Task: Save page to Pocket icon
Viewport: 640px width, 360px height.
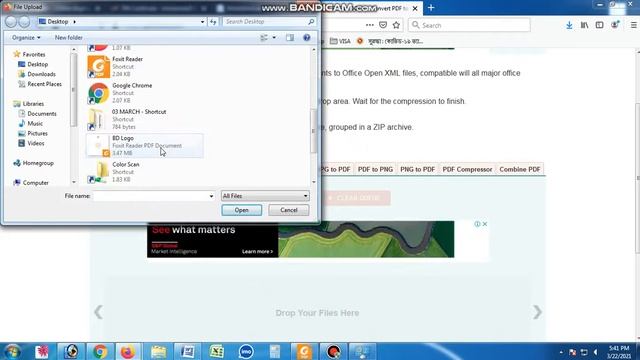Action: click(383, 25)
